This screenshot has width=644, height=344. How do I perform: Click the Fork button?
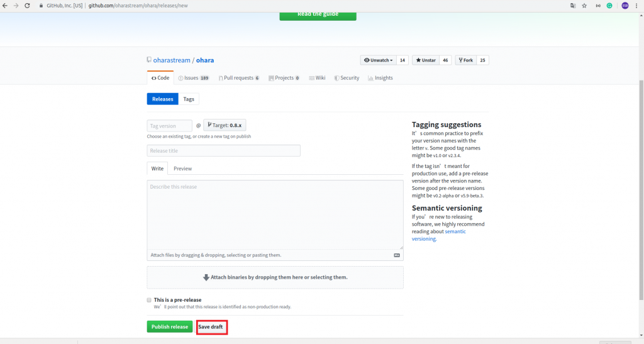466,60
